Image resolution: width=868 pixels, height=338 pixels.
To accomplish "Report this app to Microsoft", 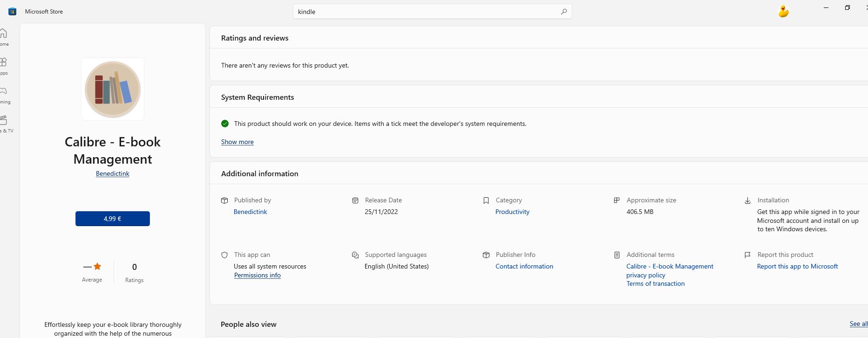I will pyautogui.click(x=797, y=266).
